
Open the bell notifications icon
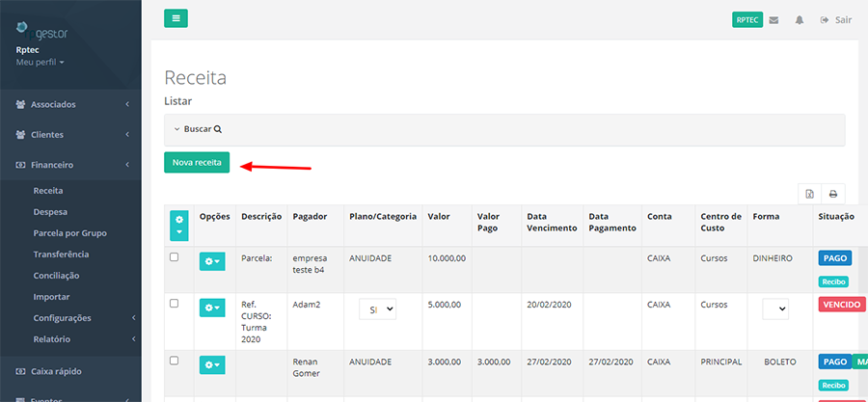tap(800, 19)
